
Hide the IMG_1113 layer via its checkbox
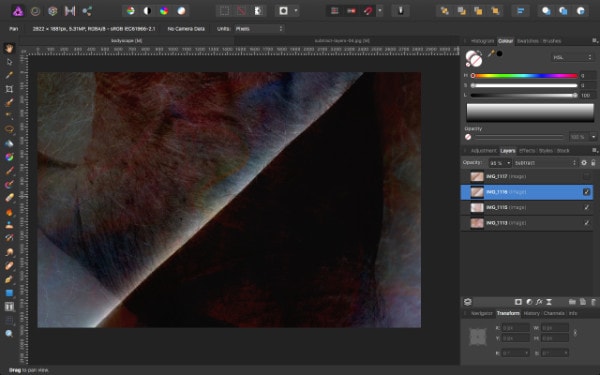586,223
